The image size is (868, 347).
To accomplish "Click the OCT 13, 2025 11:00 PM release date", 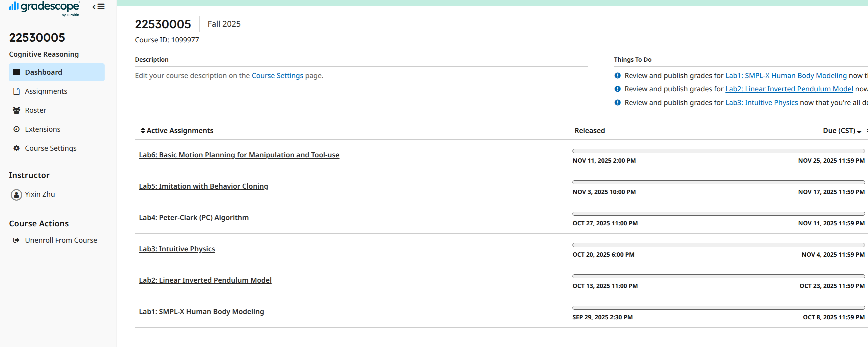I will coord(605,286).
